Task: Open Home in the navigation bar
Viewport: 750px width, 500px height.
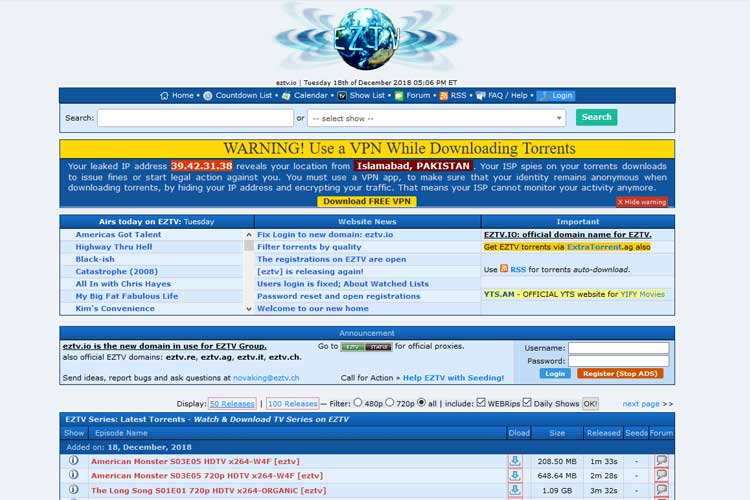Action: [x=183, y=96]
